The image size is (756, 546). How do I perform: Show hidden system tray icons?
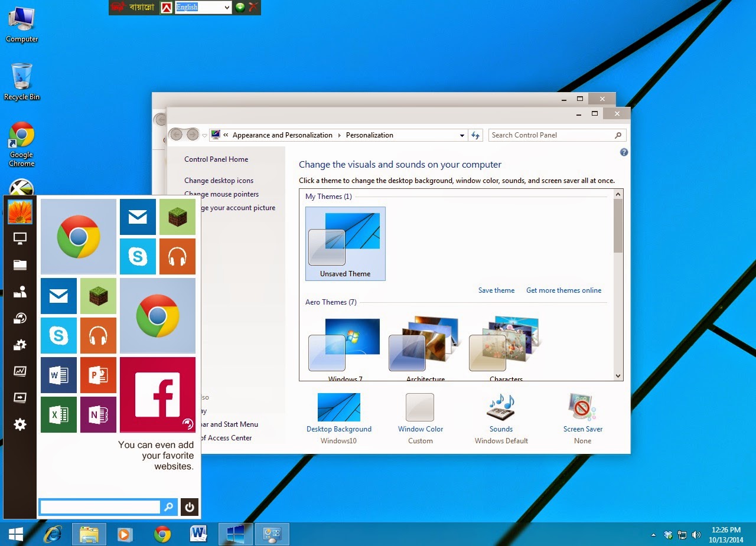tap(653, 535)
